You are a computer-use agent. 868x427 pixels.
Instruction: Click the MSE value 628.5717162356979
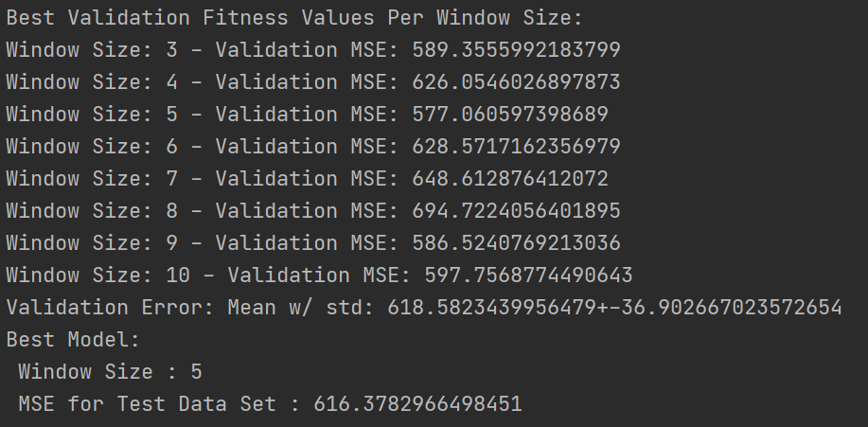tap(516, 147)
